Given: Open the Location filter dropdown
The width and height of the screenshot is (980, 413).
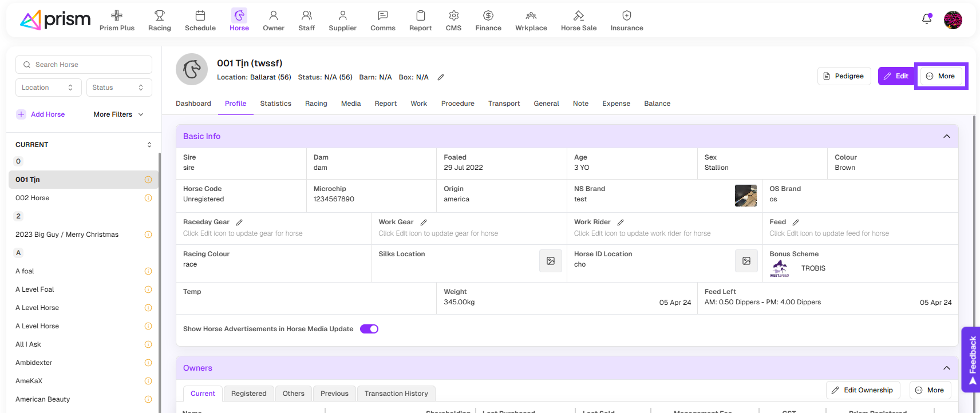Looking at the screenshot, I should click(x=48, y=88).
